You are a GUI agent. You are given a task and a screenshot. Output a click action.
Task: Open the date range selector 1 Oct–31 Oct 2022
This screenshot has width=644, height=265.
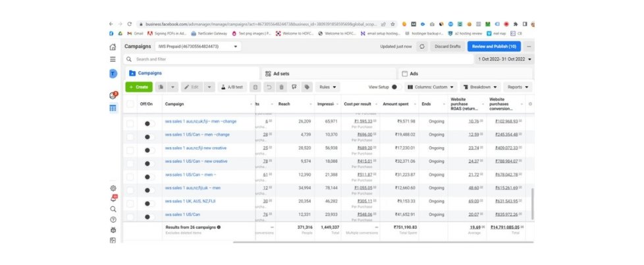(504, 59)
